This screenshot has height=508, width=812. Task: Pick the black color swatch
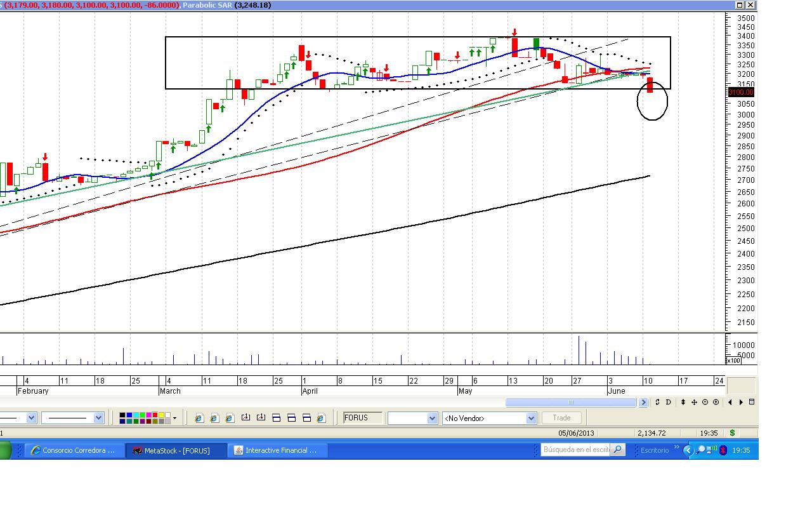coord(122,415)
